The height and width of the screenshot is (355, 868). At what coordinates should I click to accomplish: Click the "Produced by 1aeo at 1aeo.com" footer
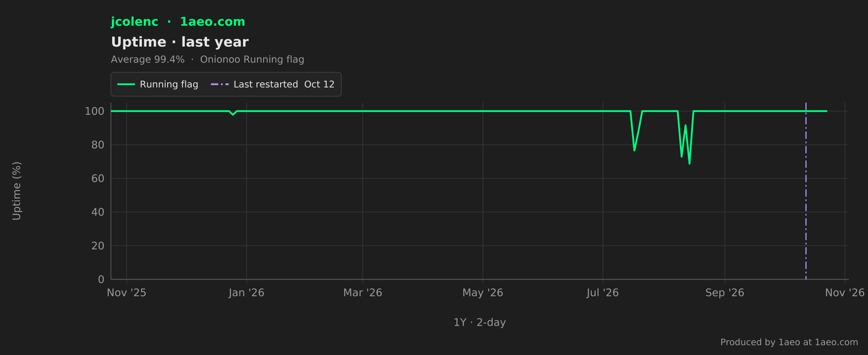pos(789,342)
